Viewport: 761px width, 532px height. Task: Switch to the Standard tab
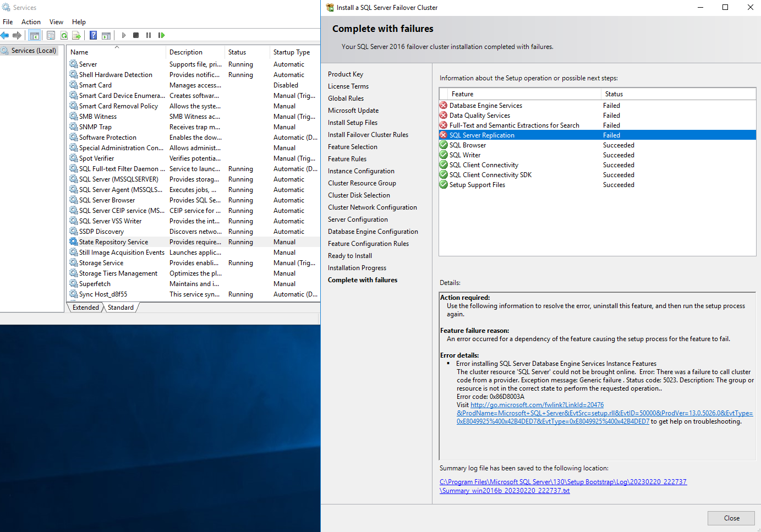pyautogui.click(x=121, y=308)
